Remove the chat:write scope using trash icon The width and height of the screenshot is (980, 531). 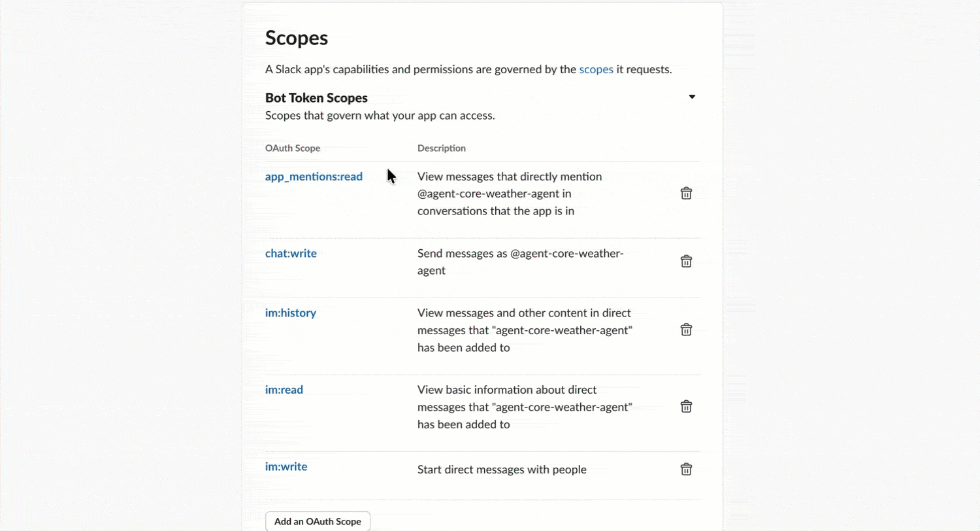[686, 261]
